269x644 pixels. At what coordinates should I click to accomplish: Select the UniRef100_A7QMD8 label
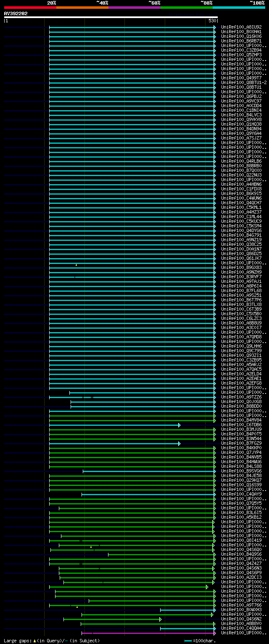click(x=241, y=337)
